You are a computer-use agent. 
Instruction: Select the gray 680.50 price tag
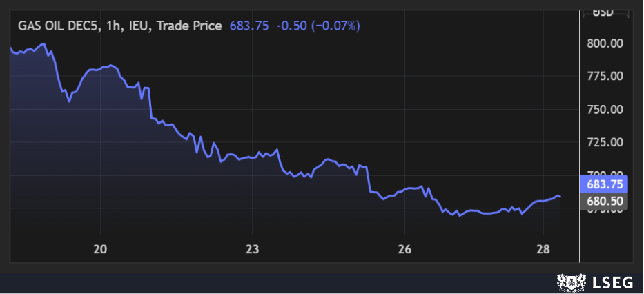tap(605, 200)
